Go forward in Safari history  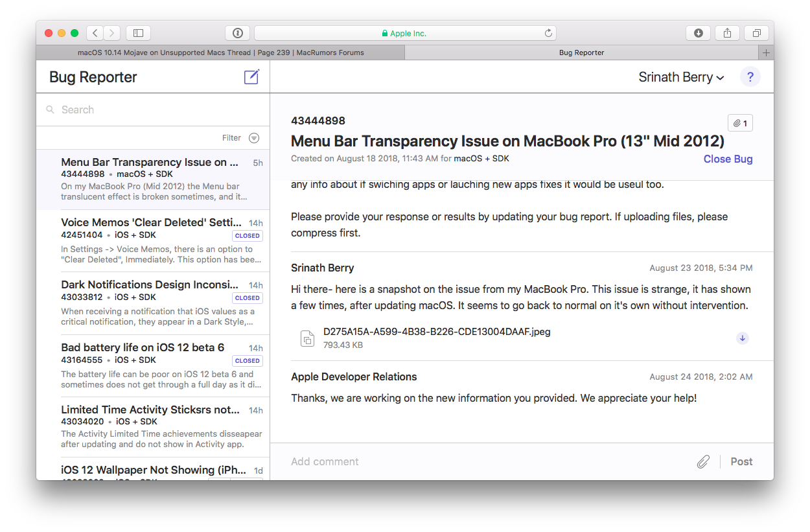pos(112,33)
